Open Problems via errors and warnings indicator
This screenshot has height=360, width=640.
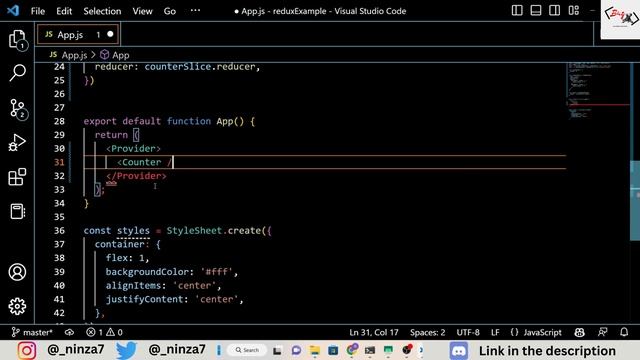coord(104,332)
